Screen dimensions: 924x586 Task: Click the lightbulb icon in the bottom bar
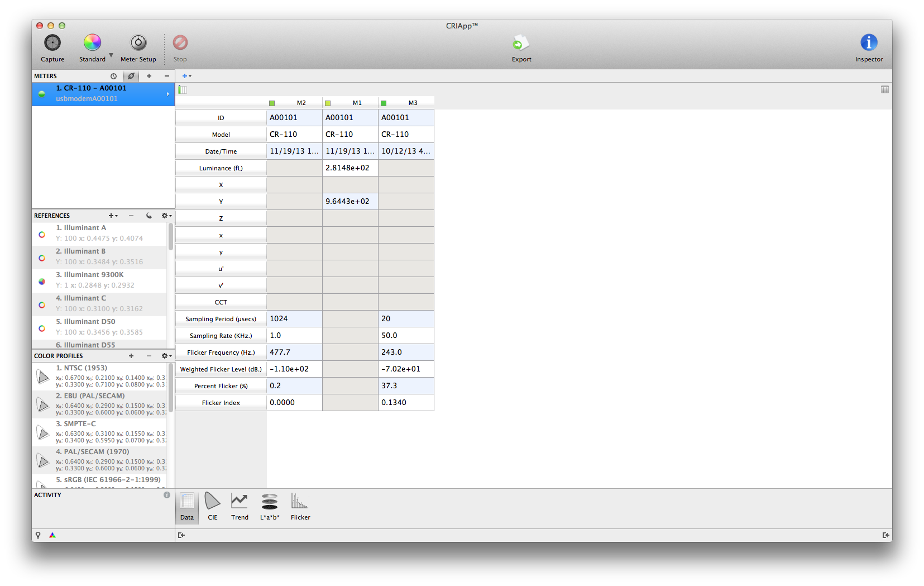click(38, 535)
